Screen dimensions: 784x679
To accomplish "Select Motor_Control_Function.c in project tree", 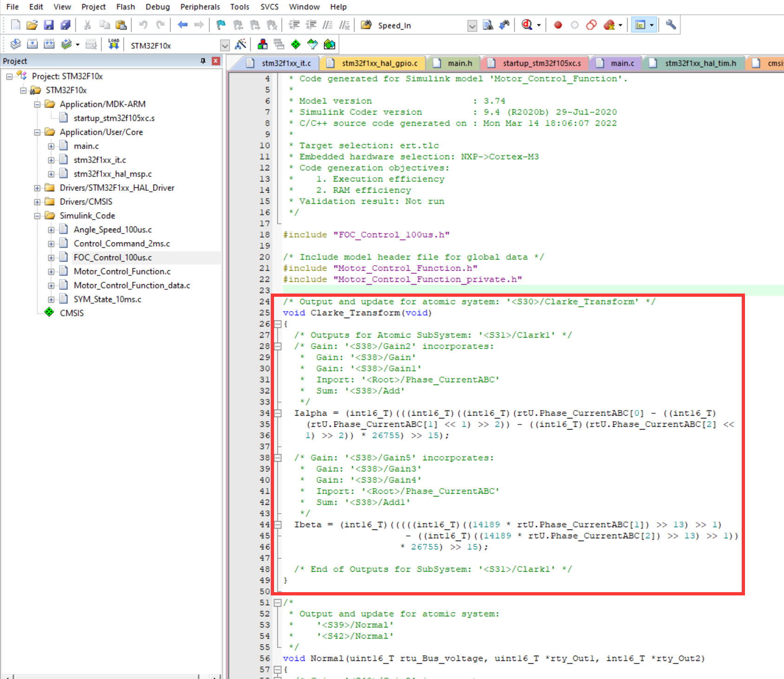I will (122, 271).
